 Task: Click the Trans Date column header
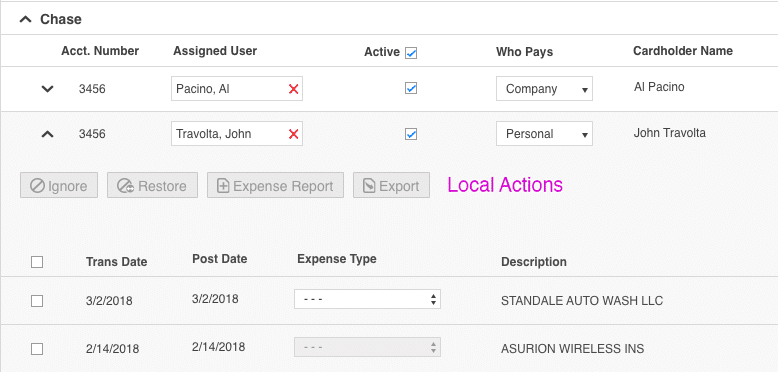pos(117,262)
